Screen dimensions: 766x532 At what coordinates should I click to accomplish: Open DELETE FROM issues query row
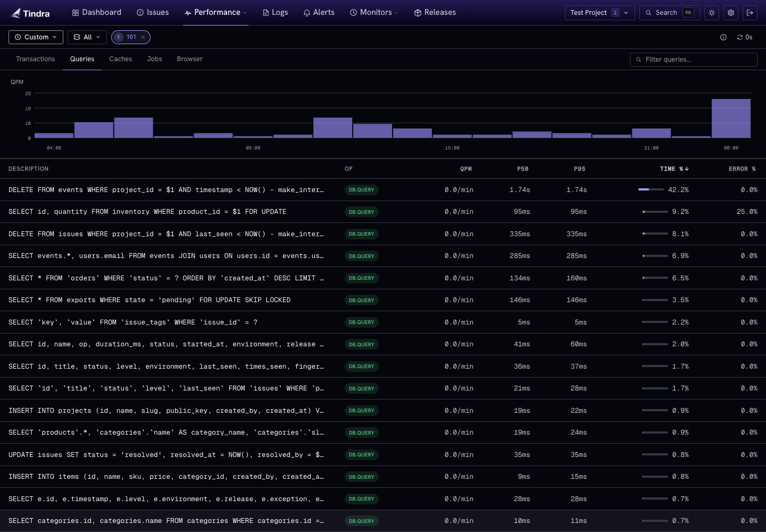[x=383, y=234]
